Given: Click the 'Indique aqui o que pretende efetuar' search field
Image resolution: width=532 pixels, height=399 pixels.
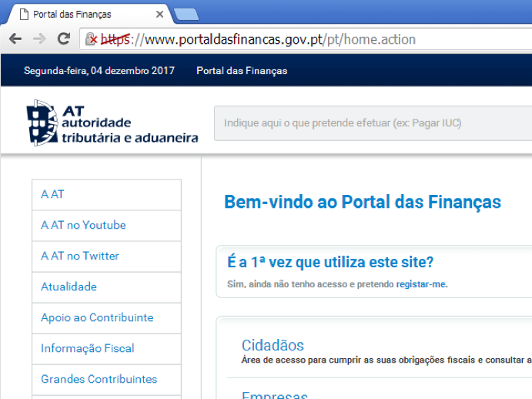Looking at the screenshot, I should pos(373,123).
